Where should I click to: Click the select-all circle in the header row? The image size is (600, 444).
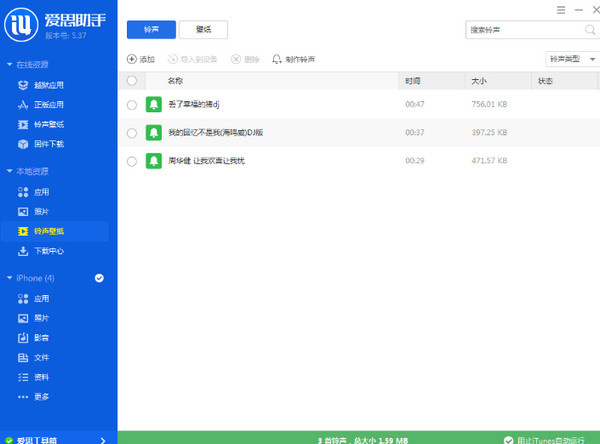pyautogui.click(x=132, y=80)
